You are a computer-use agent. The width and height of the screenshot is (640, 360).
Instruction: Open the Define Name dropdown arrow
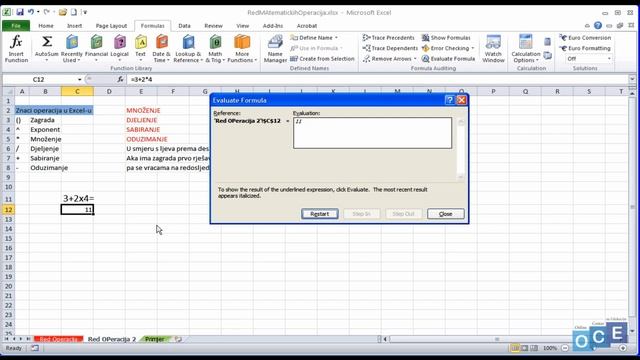pos(337,38)
